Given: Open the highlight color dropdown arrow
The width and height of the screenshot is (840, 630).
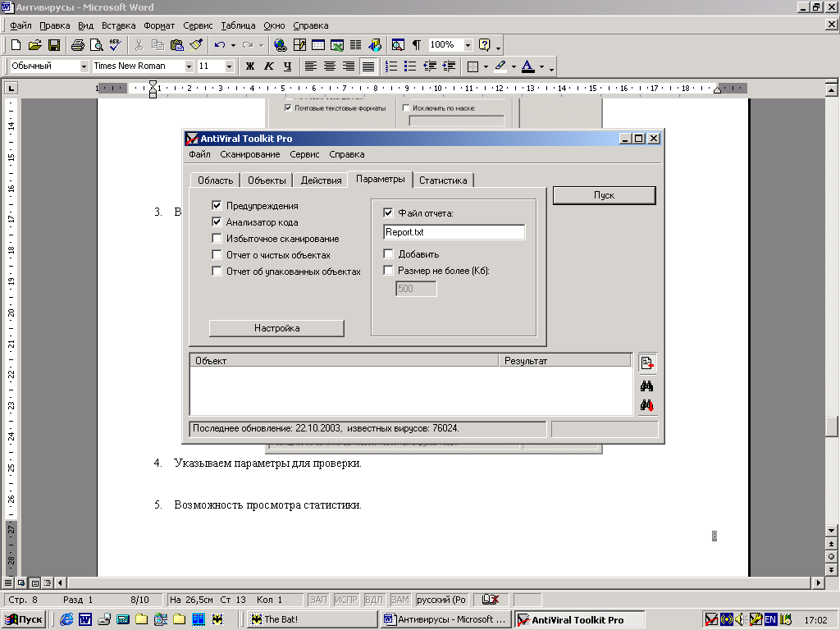Looking at the screenshot, I should click(x=514, y=67).
